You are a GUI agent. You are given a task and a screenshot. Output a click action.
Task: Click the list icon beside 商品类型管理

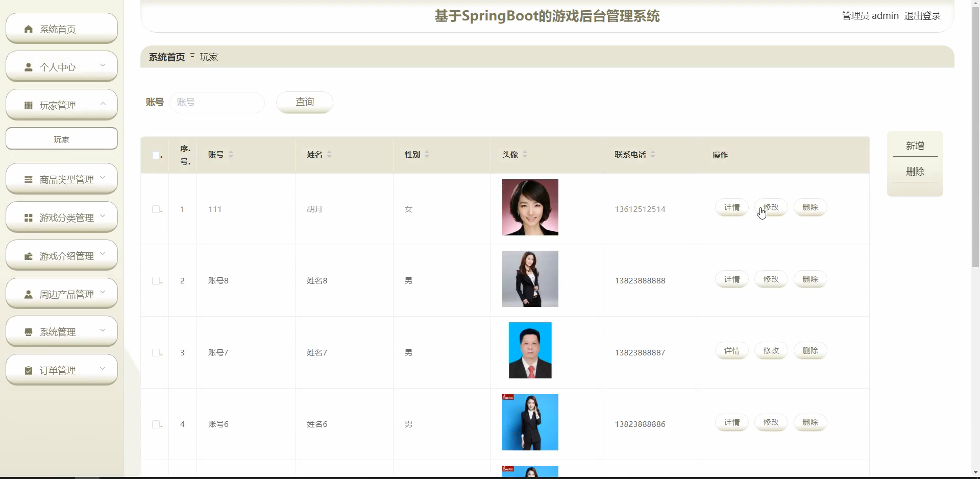tap(29, 179)
